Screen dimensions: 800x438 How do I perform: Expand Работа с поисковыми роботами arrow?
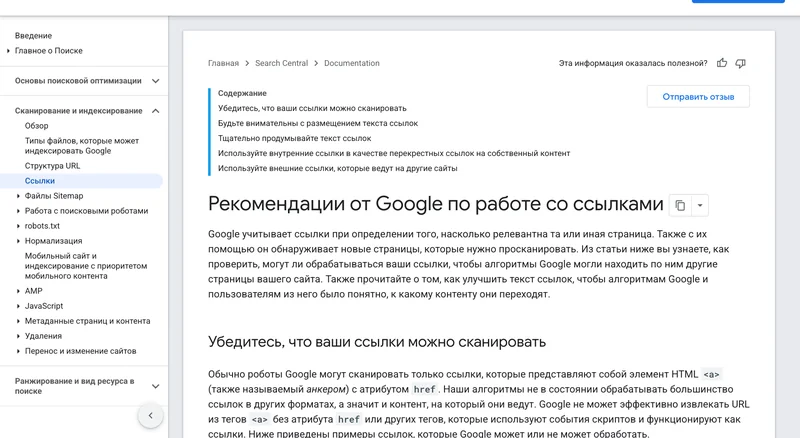(x=18, y=211)
